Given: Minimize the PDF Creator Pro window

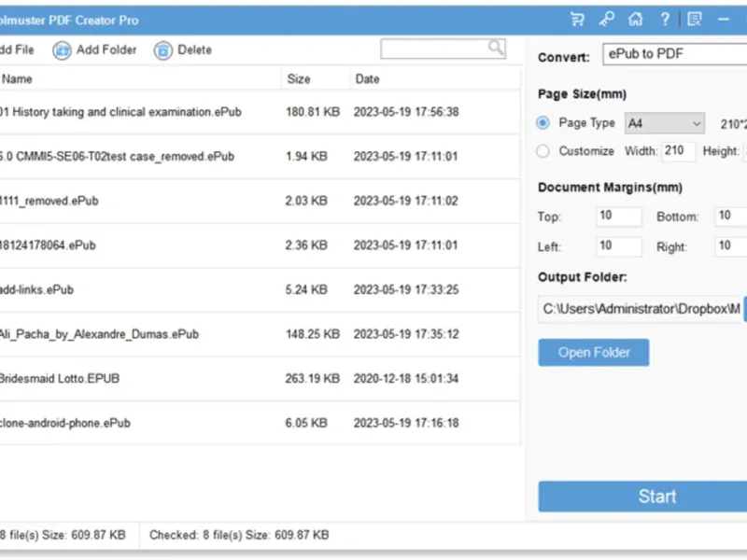Looking at the screenshot, I should 724,20.
